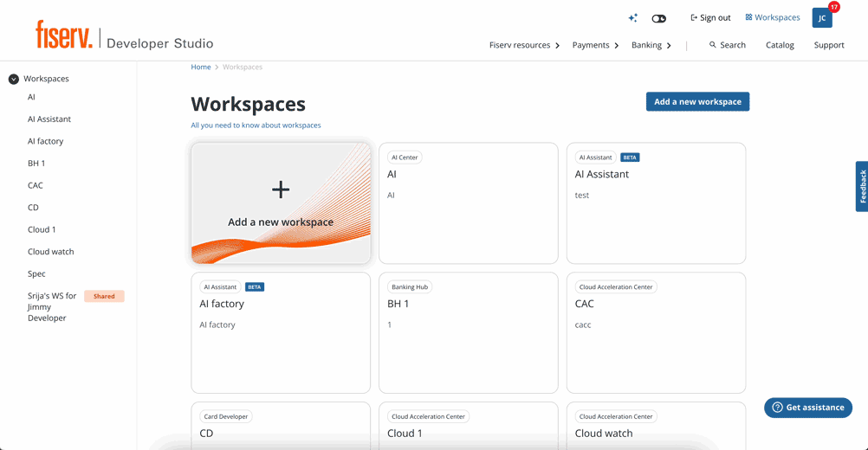Open the Catalog menu item
The height and width of the screenshot is (450, 868).
click(x=780, y=45)
